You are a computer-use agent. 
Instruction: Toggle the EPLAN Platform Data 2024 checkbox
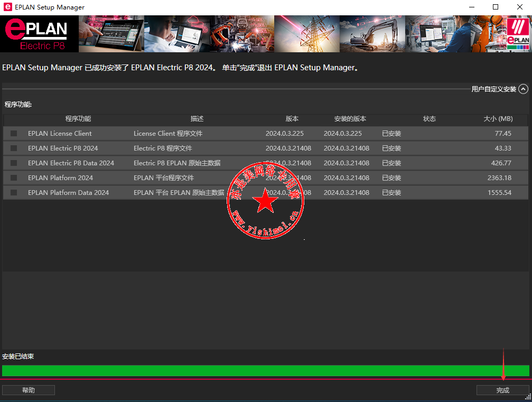[14, 192]
